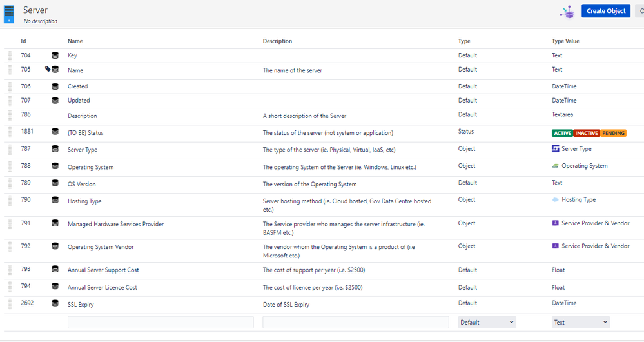Grab the drag handle of row 786
644x342 pixels.
pos(10,115)
